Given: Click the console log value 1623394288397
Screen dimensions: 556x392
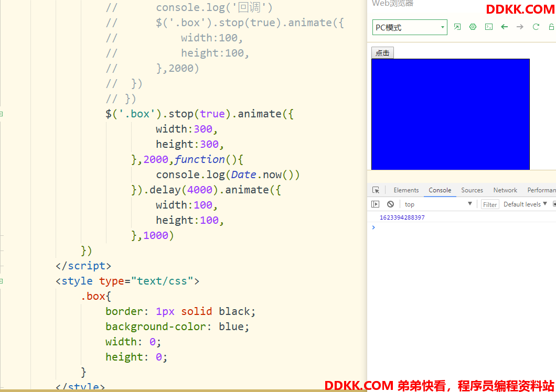Looking at the screenshot, I should 402,217.
